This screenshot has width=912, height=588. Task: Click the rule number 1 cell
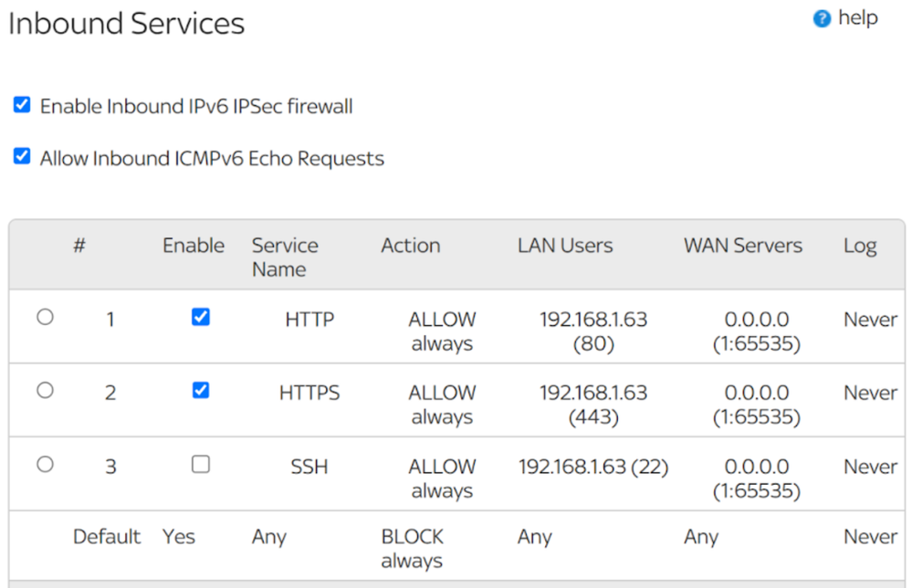pos(110,320)
